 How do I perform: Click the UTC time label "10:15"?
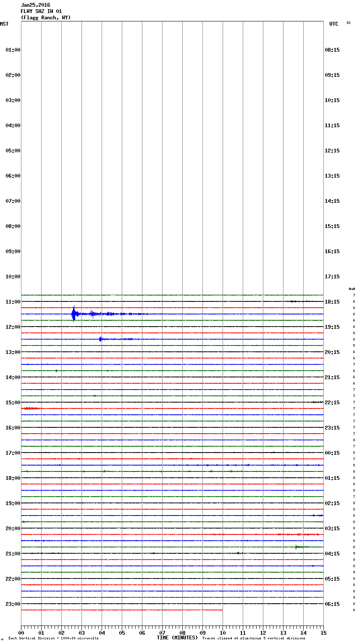click(x=332, y=100)
